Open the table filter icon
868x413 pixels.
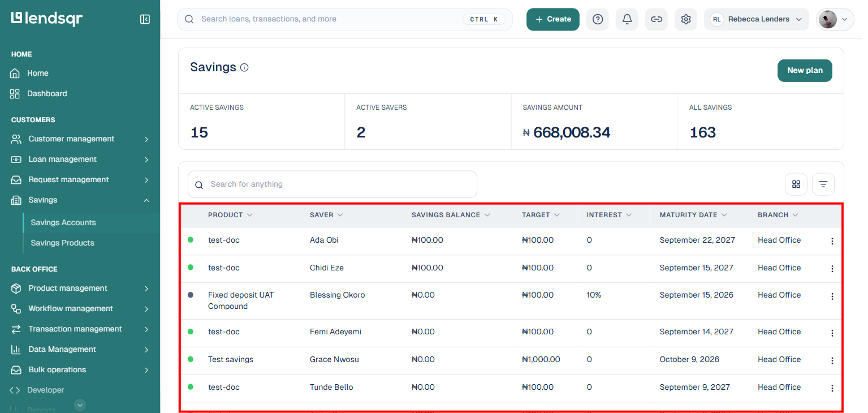(x=823, y=184)
